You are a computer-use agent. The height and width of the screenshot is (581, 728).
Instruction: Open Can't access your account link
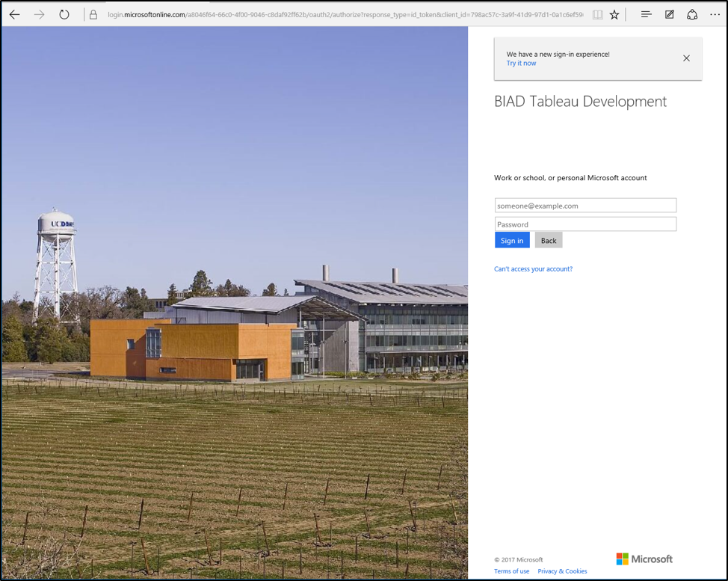pos(533,269)
